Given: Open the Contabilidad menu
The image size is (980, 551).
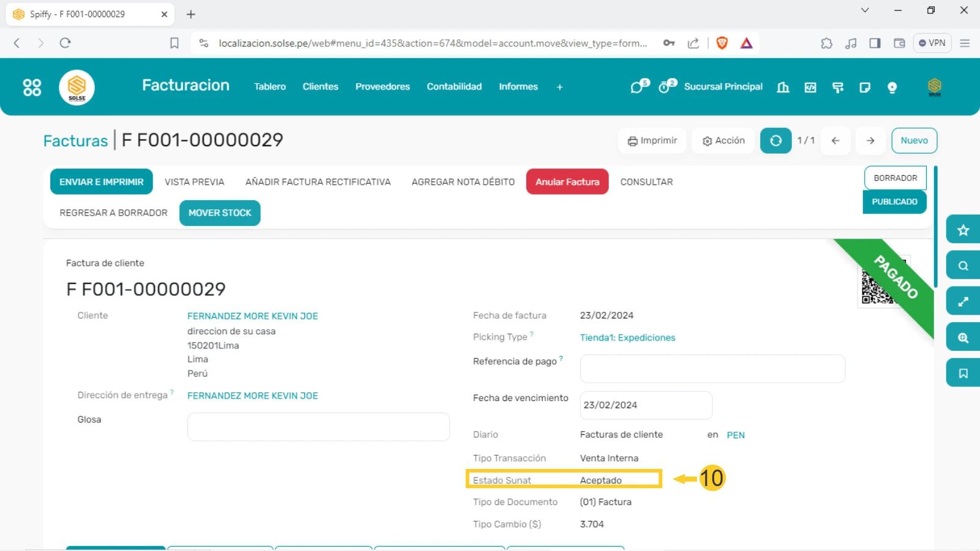Looking at the screenshot, I should (454, 87).
